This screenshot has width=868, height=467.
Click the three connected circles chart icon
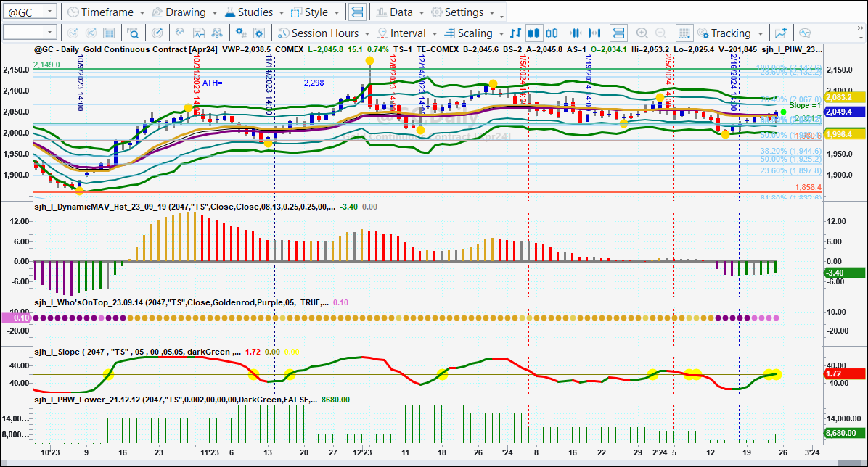[x=217, y=33]
